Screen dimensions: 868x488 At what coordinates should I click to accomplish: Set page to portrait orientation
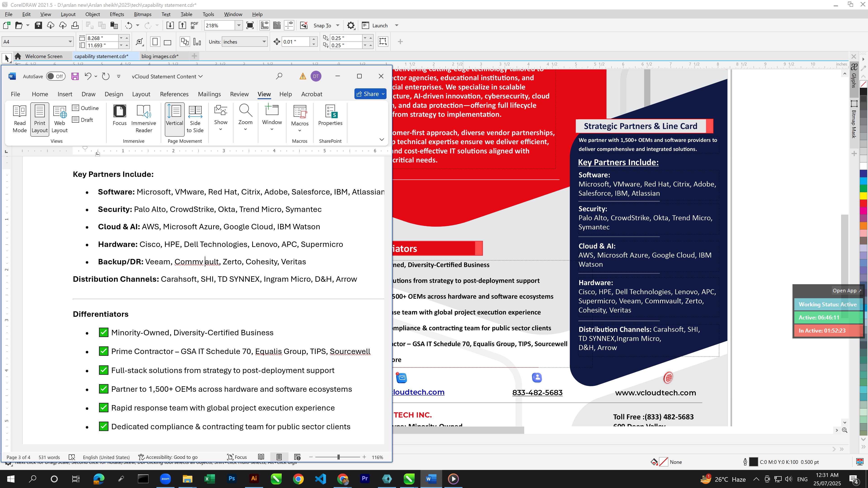point(155,42)
